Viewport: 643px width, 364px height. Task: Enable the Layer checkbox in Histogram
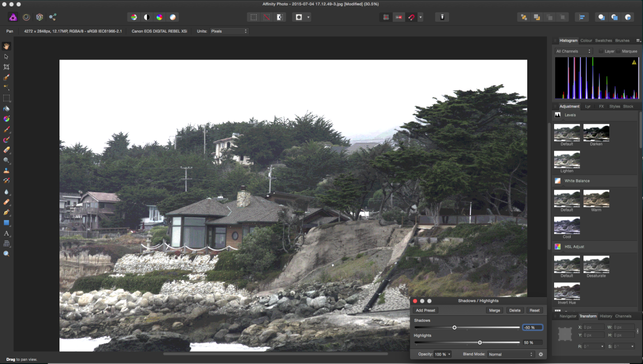pyautogui.click(x=601, y=51)
